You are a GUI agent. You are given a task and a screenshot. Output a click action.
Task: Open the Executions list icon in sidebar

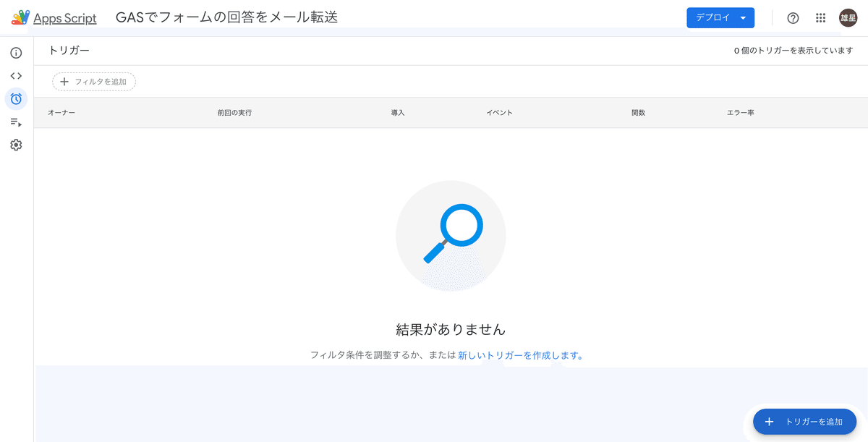(x=16, y=122)
